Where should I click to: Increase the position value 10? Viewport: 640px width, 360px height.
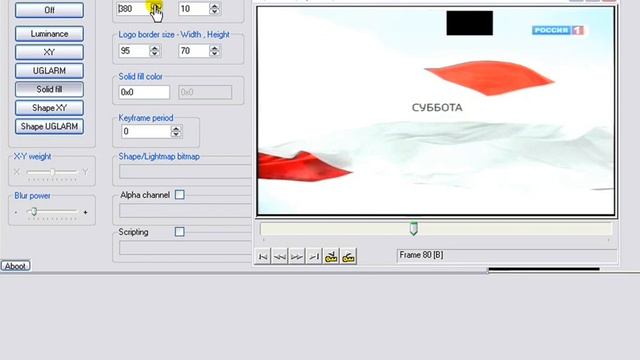(215, 6)
